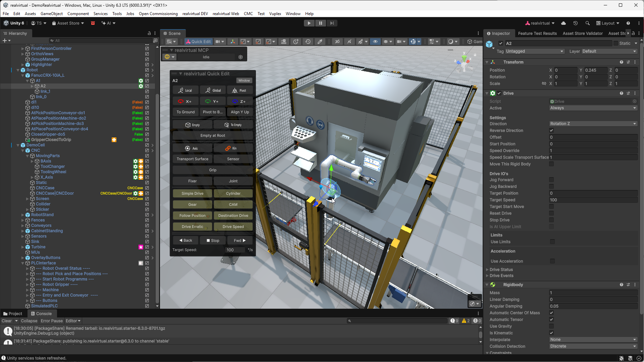
Task: Click the Step frame button
Action: [x=332, y=23]
